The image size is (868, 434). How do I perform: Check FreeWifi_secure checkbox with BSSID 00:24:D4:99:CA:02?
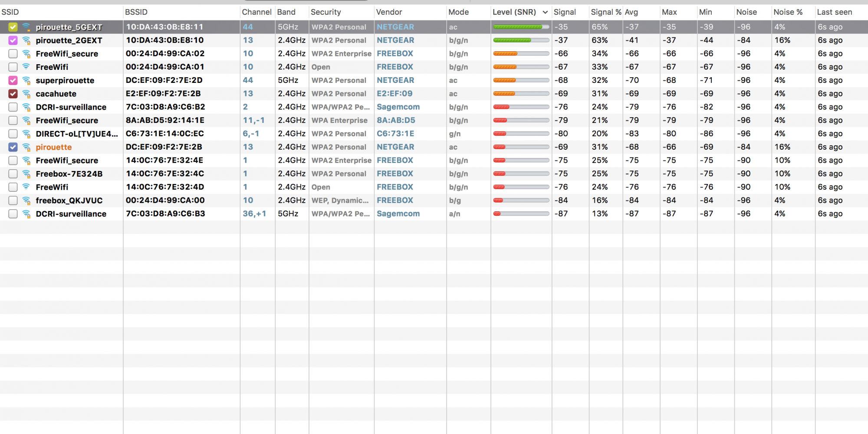point(13,54)
